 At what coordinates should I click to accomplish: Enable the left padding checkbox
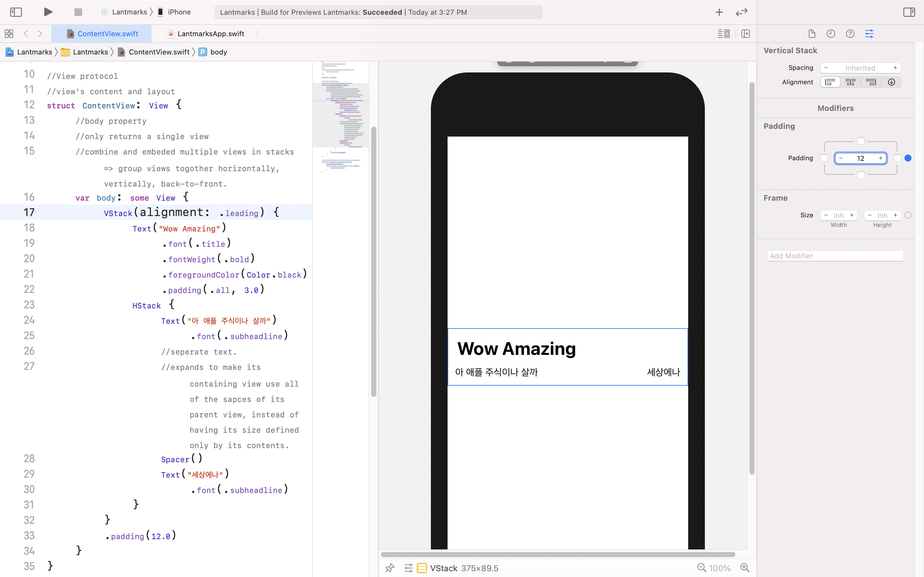click(x=824, y=158)
